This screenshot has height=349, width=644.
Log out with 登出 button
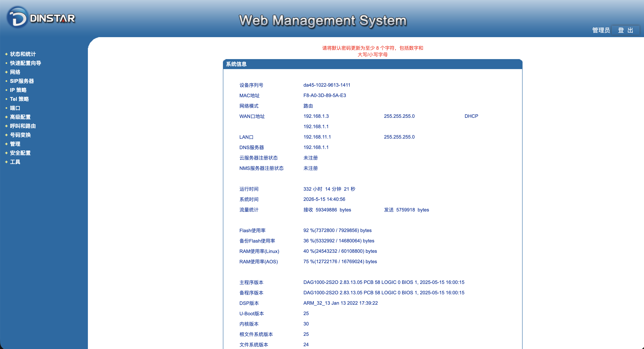click(625, 30)
